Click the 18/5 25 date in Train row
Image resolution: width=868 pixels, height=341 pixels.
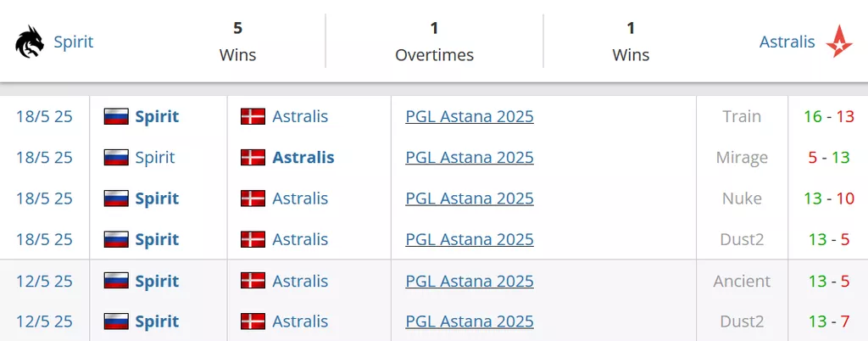[44, 116]
